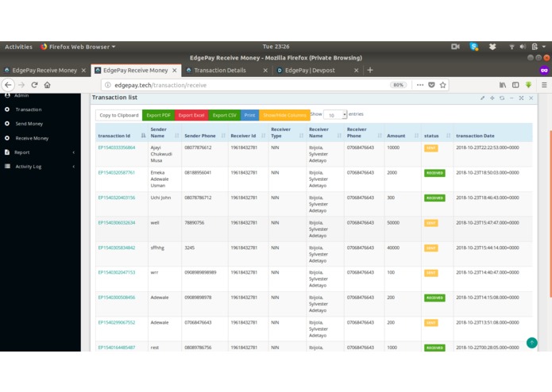
Task: Open Send Money in the sidebar
Action: click(x=29, y=124)
